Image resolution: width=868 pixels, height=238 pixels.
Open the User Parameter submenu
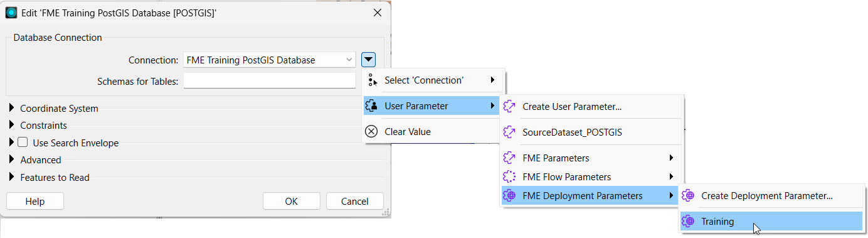tap(431, 106)
